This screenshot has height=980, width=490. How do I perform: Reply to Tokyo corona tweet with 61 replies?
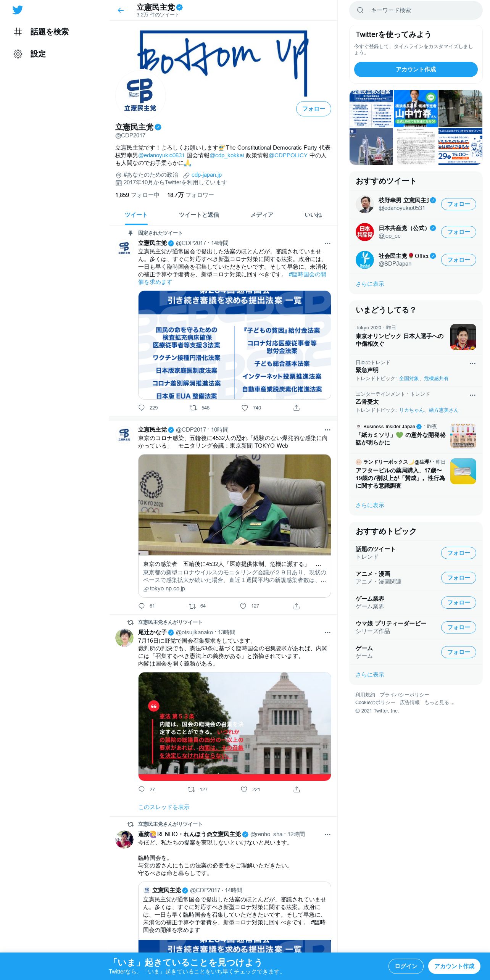pos(142,606)
